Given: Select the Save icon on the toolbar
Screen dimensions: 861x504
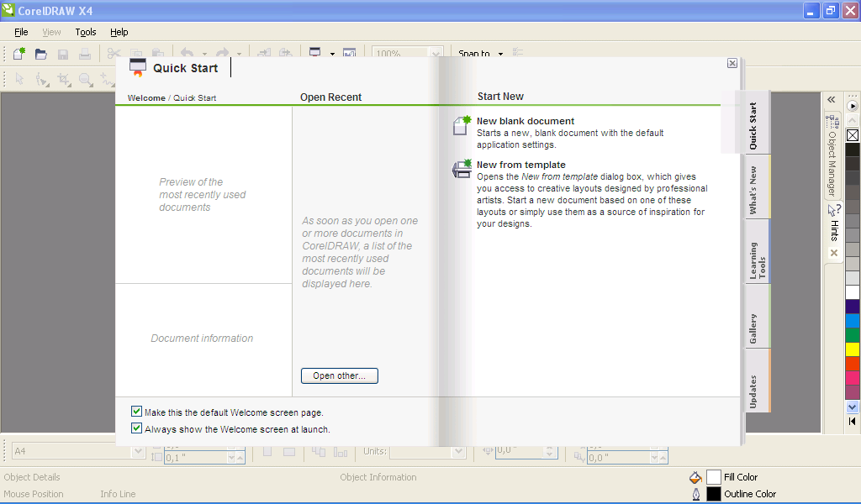Looking at the screenshot, I should (62, 53).
